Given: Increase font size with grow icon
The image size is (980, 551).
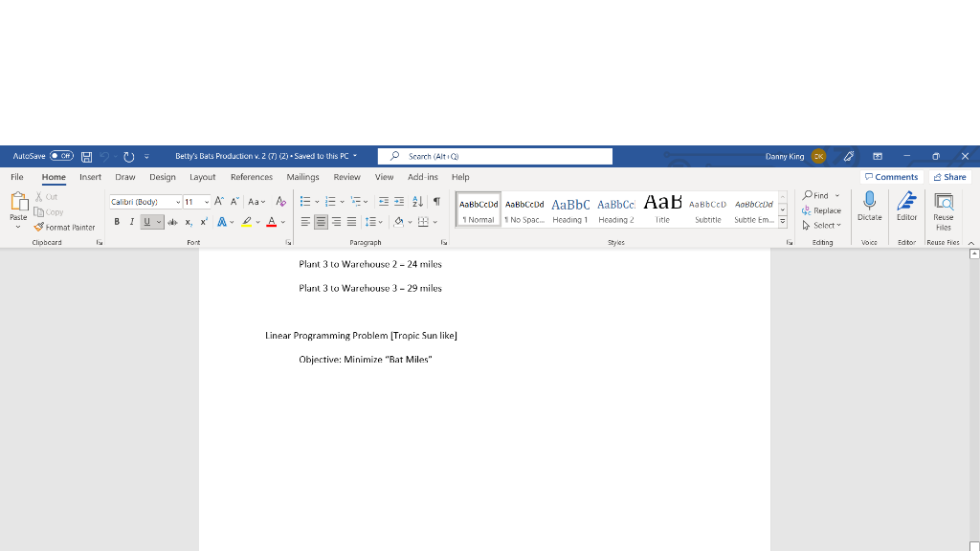Looking at the screenshot, I should click(219, 201).
